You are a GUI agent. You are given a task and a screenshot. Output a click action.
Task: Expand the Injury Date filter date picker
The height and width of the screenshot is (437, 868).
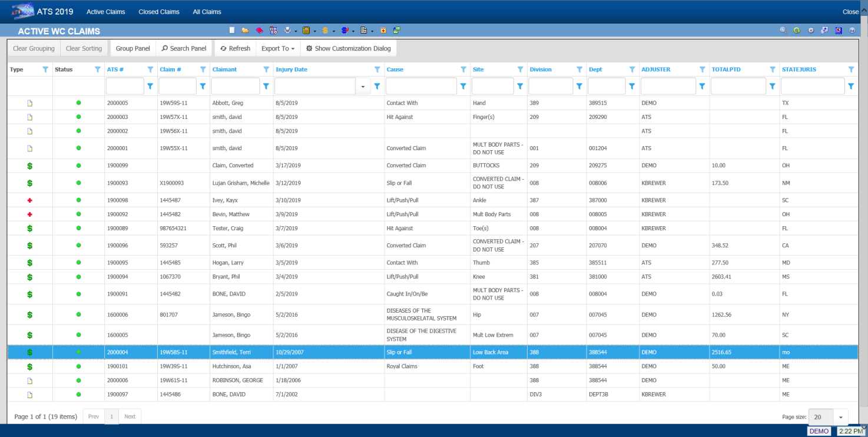(363, 87)
